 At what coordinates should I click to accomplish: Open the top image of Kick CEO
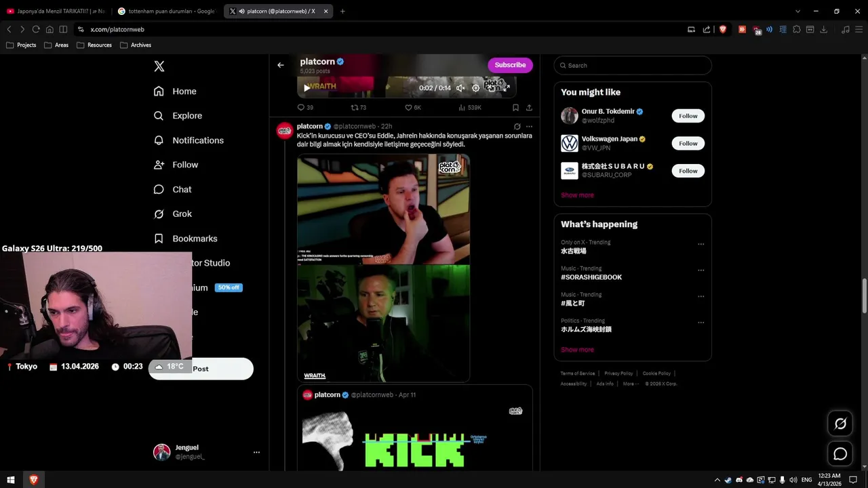point(383,209)
